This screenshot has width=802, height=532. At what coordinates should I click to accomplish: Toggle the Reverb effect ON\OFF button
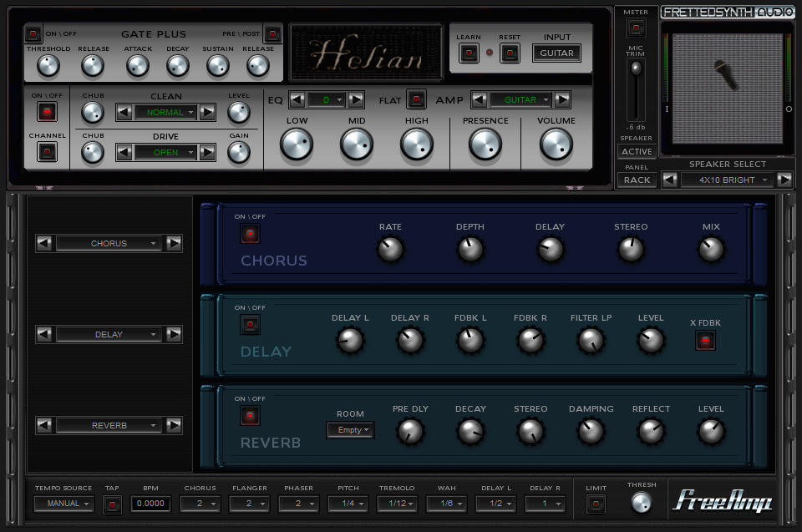pyautogui.click(x=250, y=415)
